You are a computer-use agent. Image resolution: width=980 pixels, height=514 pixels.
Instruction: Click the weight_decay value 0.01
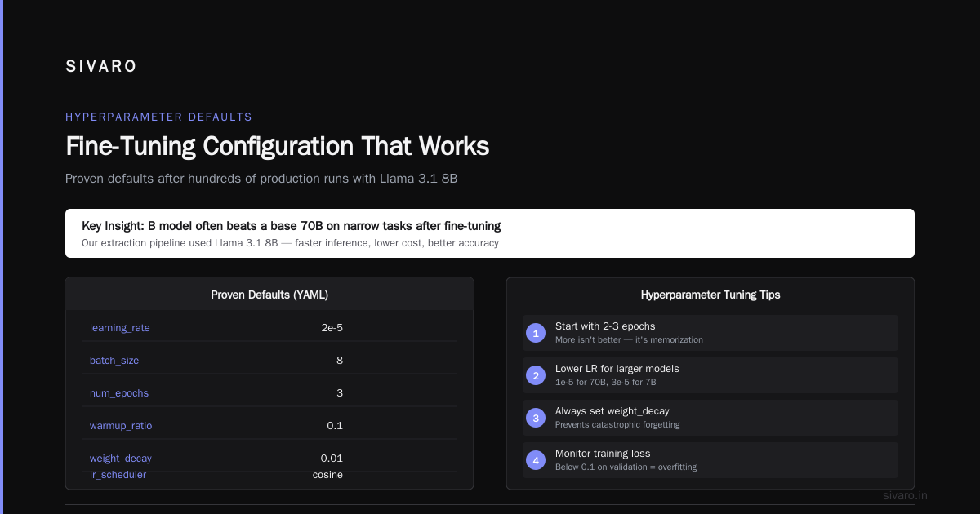[332, 459]
